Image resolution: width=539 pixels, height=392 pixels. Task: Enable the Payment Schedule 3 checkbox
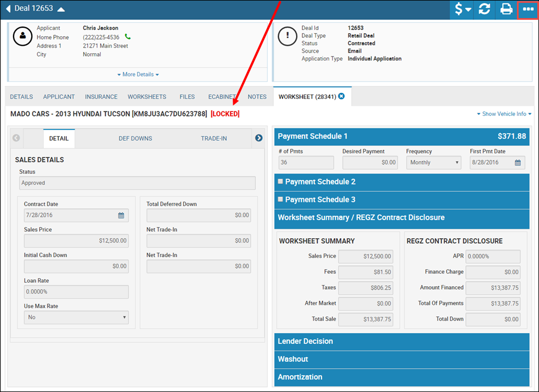coord(280,199)
